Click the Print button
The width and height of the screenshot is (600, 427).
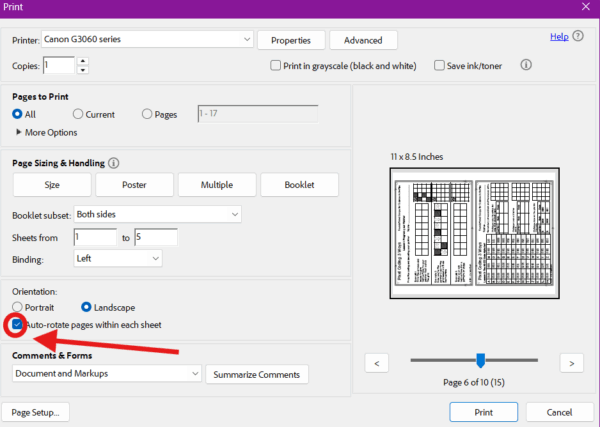(483, 412)
